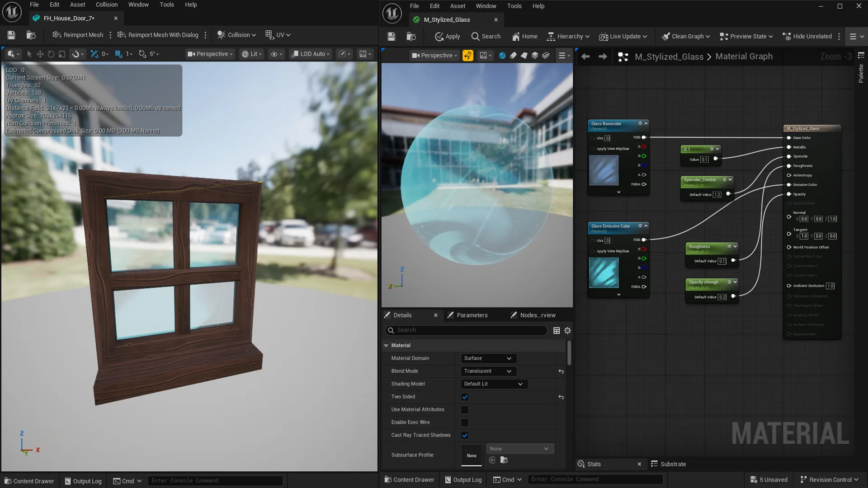Uncheck the Two Sided checkbox
Screen dimensions: 868x488
465,397
